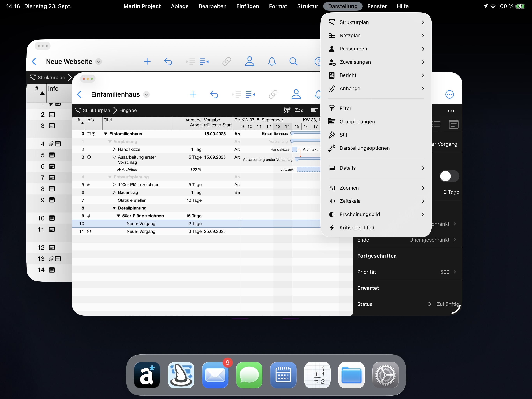Open the Einfamilienhaus title dropdown chevron
532x399 pixels.
[146, 94]
